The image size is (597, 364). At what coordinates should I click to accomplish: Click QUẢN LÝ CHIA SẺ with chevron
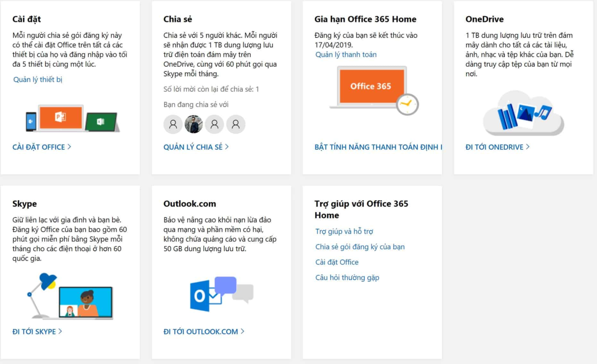(x=196, y=147)
